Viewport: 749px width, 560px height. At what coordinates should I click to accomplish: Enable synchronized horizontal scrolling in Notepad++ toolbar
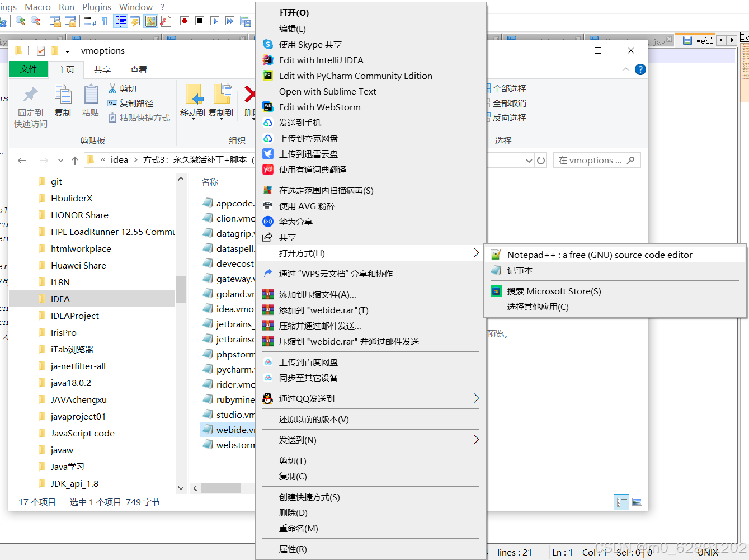70,21
